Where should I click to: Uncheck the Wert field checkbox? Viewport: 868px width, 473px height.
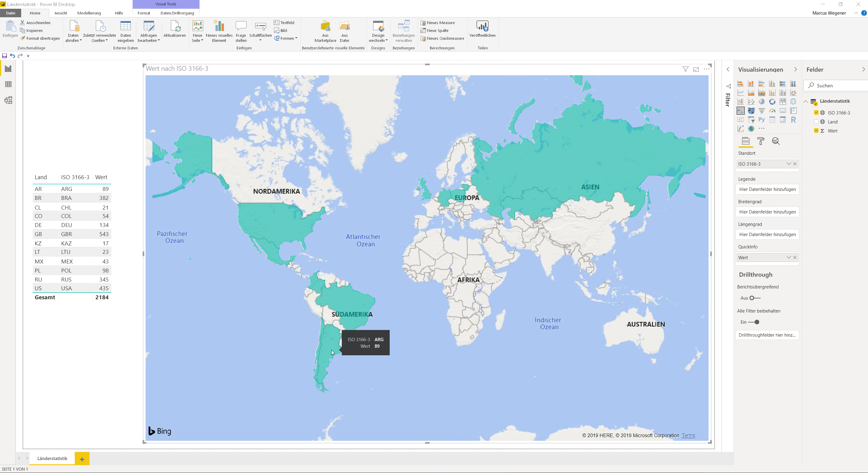point(816,131)
